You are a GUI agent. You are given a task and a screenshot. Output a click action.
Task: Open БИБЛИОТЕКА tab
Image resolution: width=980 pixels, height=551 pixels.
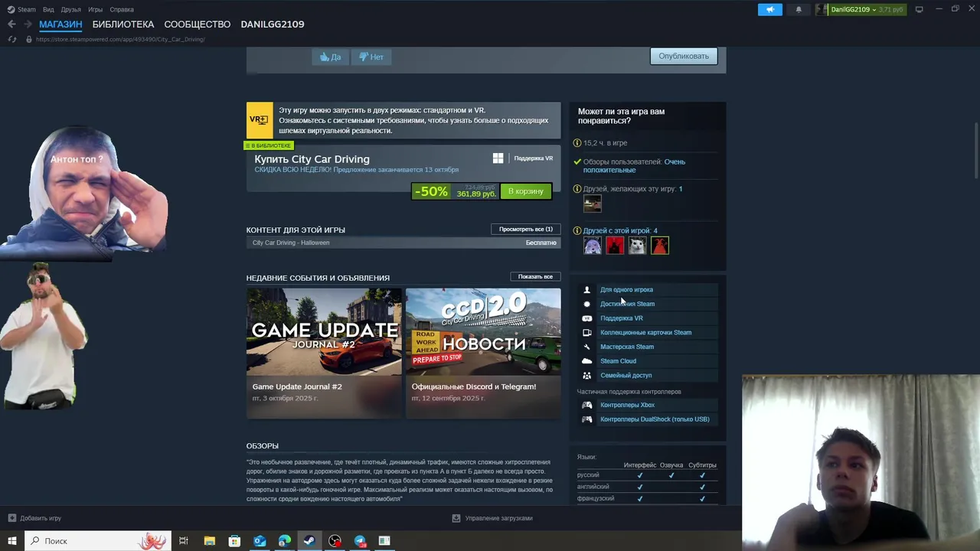[x=123, y=24]
